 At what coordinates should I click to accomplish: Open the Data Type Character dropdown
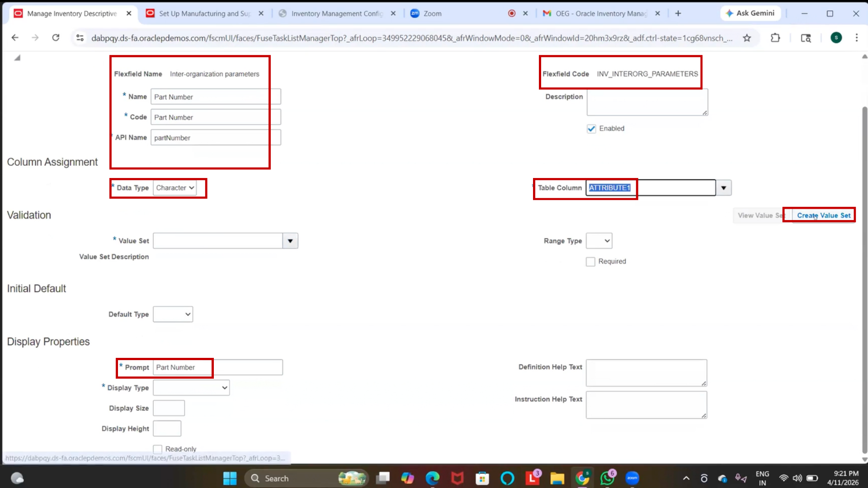[175, 188]
